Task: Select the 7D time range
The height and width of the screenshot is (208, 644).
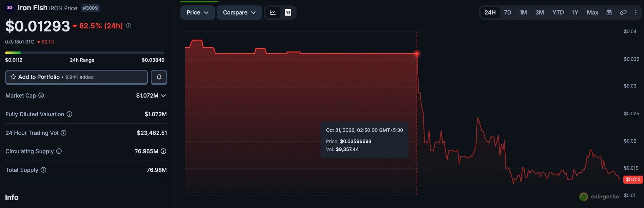Action: [x=507, y=13]
